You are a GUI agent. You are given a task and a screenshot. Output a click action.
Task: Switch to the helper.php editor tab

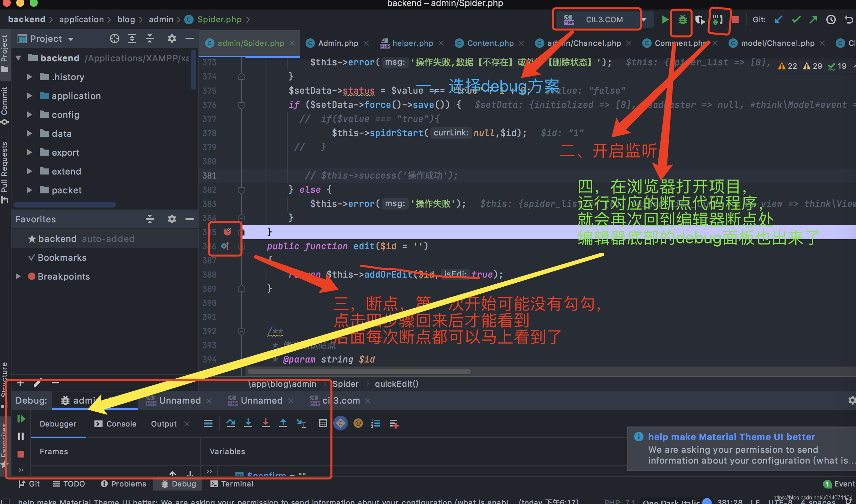point(412,43)
